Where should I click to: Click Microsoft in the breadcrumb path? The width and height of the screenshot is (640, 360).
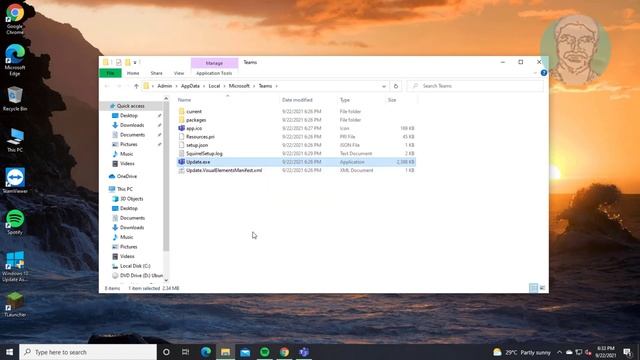pyautogui.click(x=239, y=86)
